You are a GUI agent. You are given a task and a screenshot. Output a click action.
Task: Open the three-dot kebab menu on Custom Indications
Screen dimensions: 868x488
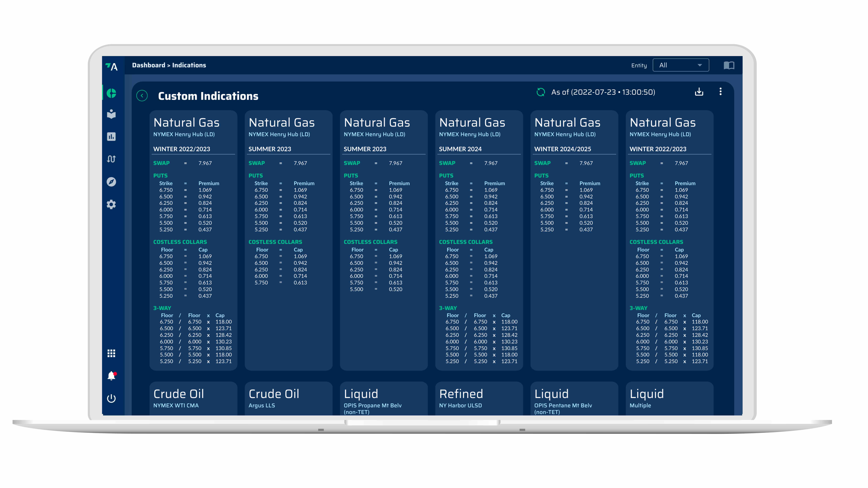[x=721, y=91]
